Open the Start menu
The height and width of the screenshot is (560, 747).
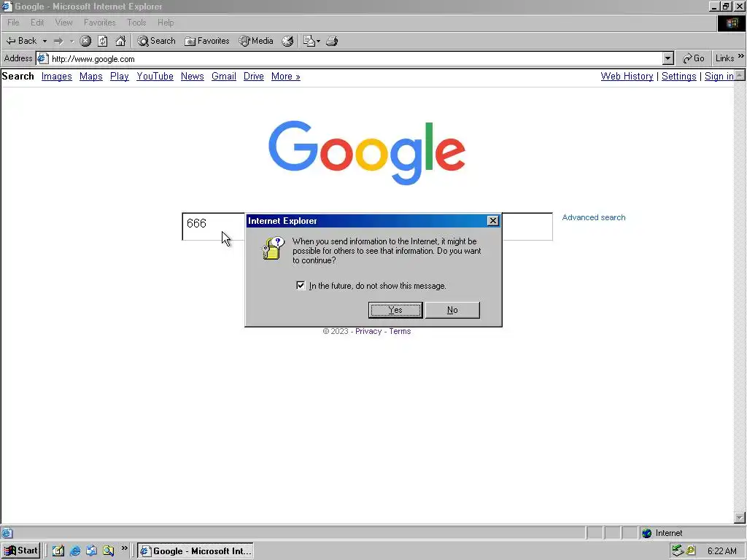21,551
